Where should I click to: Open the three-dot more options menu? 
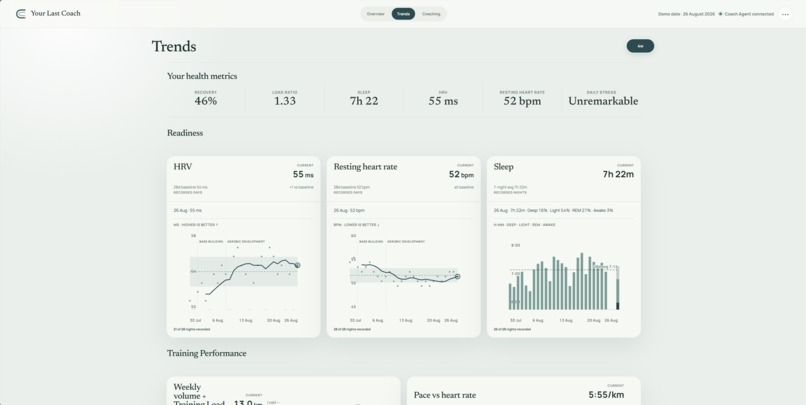(785, 14)
